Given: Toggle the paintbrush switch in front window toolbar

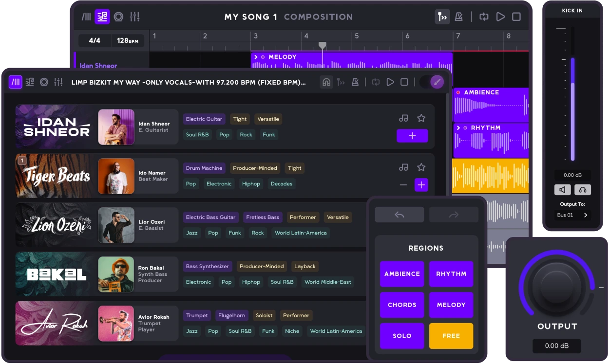Looking at the screenshot, I should tap(437, 82).
